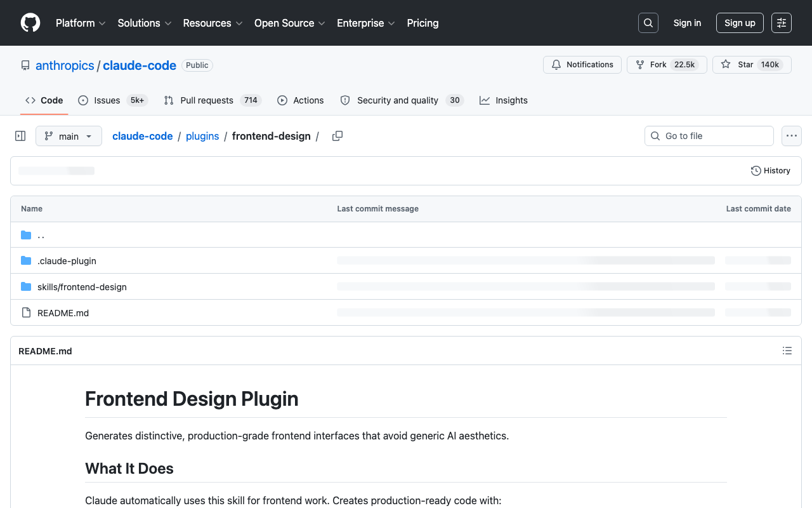Copy path using the copy icon
This screenshot has width=812, height=508.
(337, 136)
